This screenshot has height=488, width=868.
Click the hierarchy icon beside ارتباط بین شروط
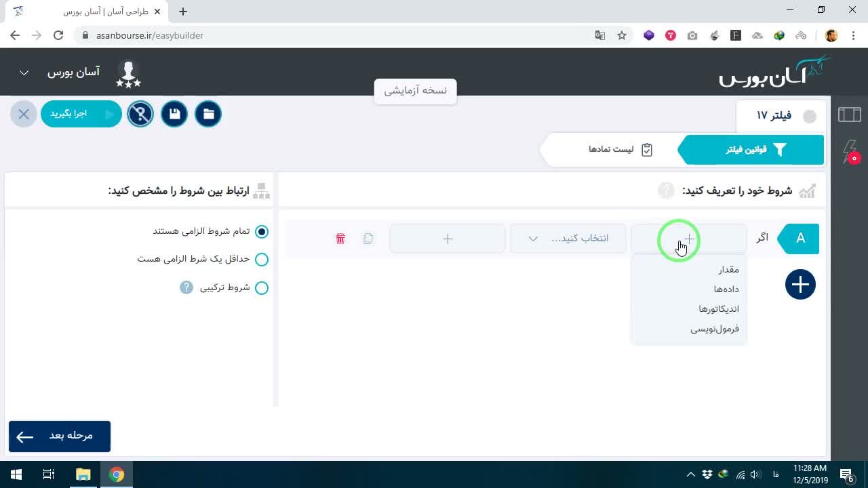pos(262,192)
